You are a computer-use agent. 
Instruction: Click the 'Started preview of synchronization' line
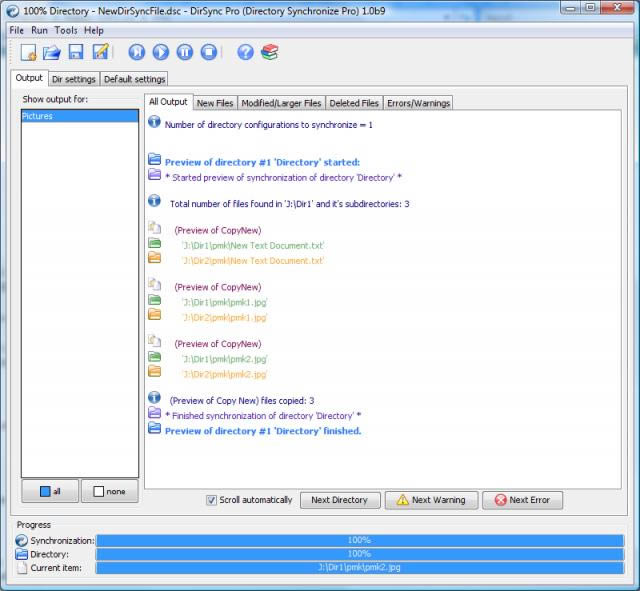(283, 178)
